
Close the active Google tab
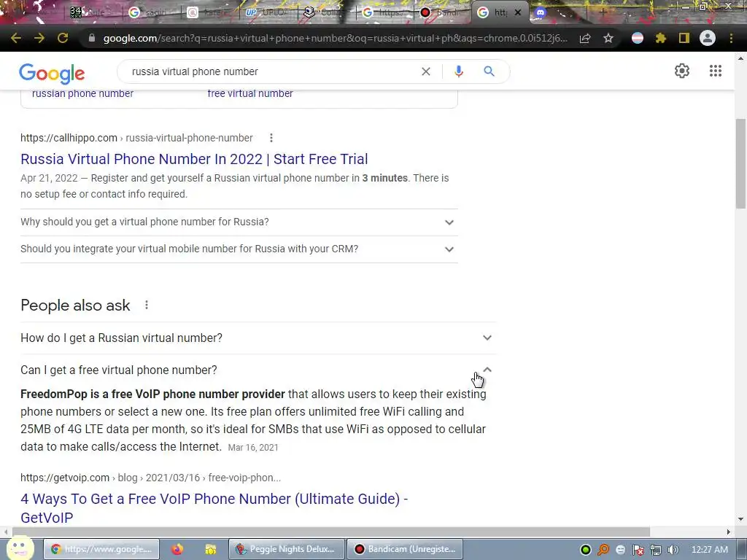519,12
